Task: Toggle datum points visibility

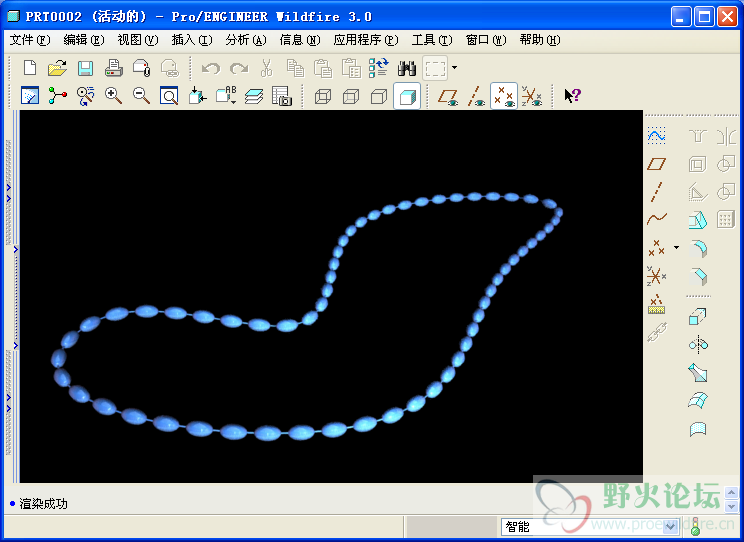Action: point(504,96)
